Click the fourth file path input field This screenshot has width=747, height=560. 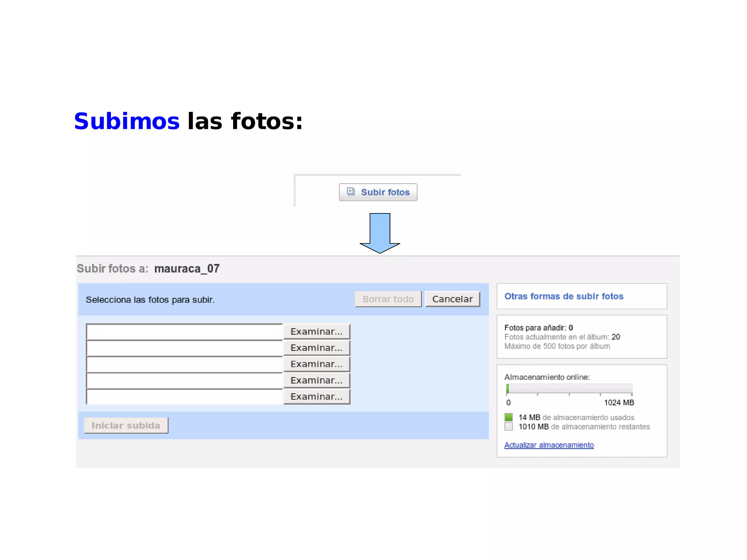point(185,381)
